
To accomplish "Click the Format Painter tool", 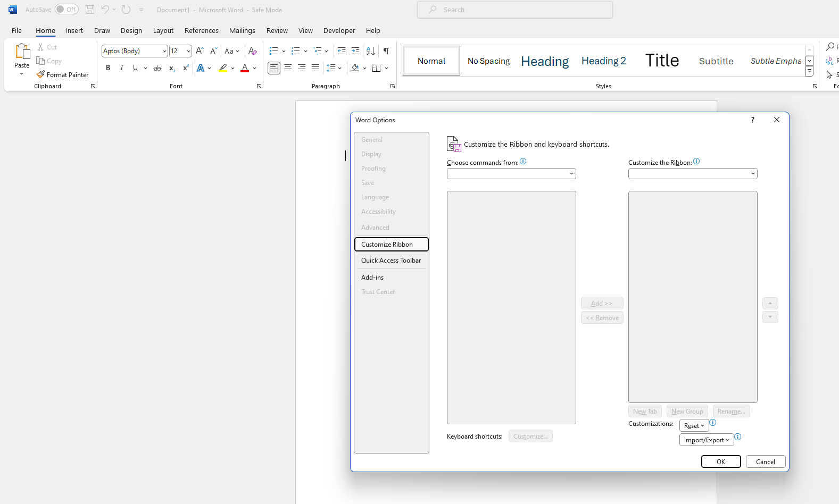I will point(63,75).
